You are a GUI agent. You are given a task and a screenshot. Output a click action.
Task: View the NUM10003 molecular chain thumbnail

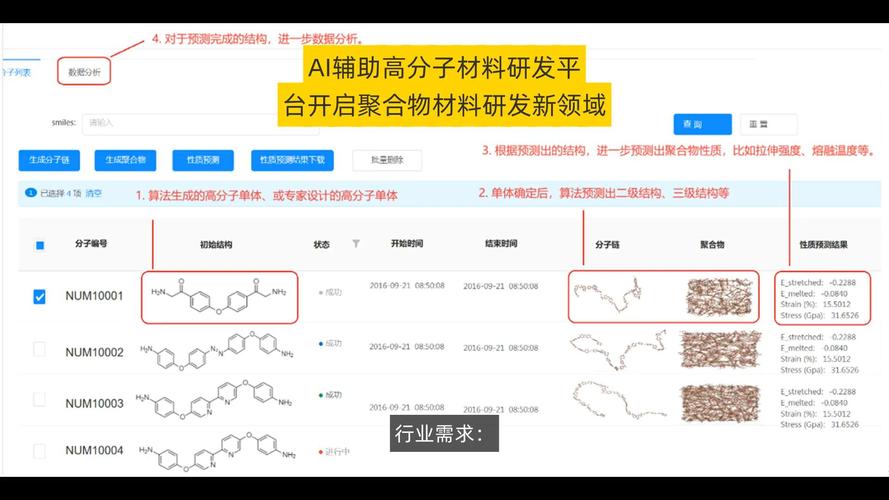pos(618,401)
